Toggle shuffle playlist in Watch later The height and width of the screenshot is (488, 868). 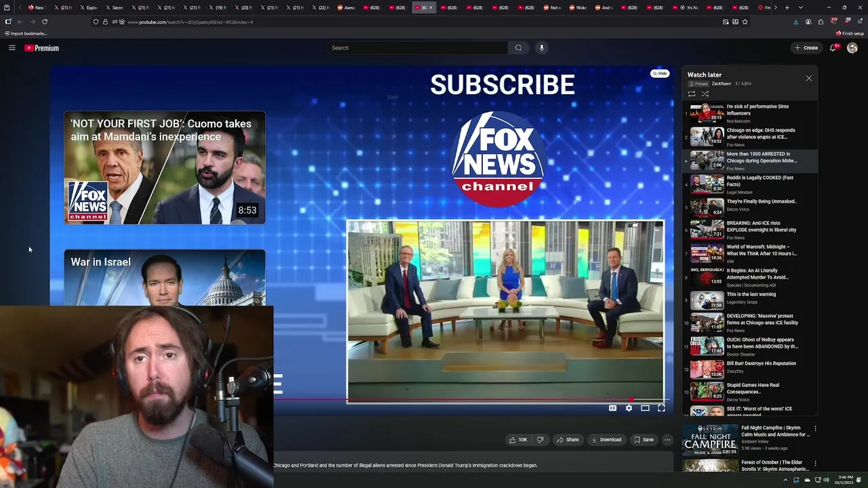[705, 94]
